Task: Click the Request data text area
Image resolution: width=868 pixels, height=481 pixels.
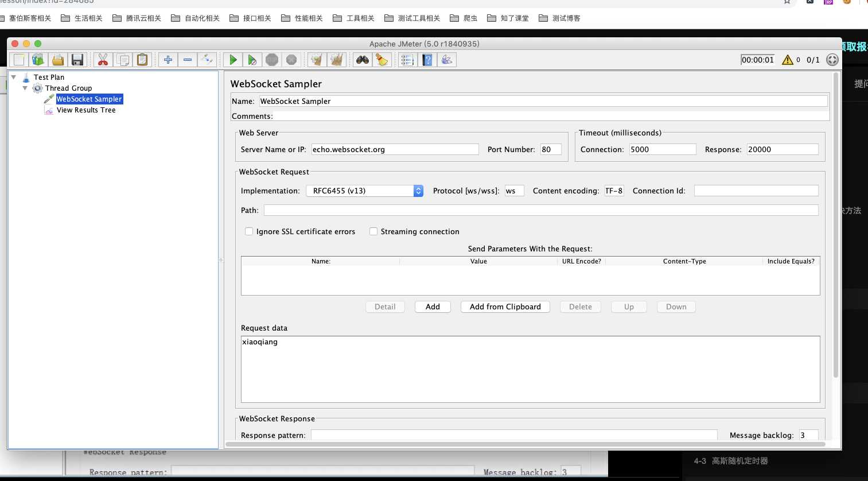Action: (x=531, y=369)
